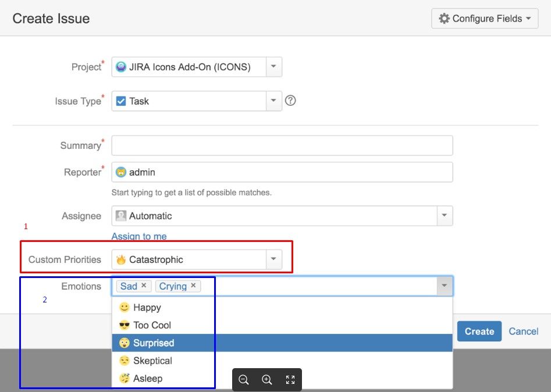
Task: Expand the Project dropdown arrow
Action: [x=273, y=67]
